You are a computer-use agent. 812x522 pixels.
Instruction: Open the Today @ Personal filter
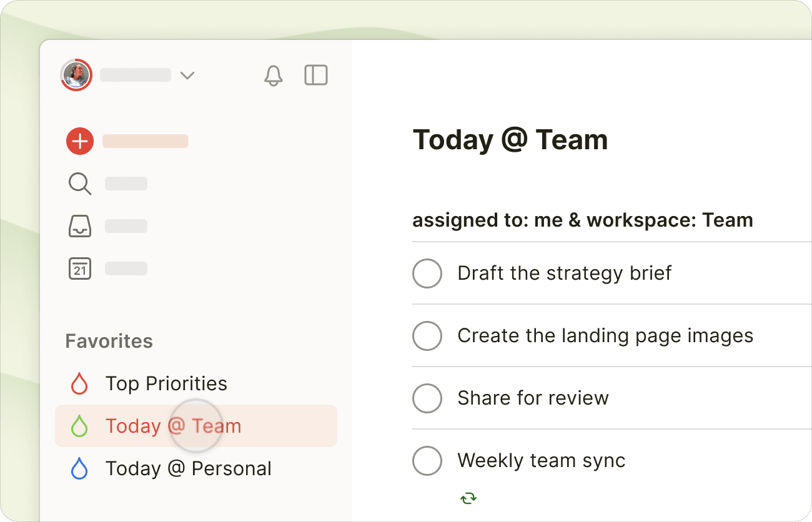point(188,468)
